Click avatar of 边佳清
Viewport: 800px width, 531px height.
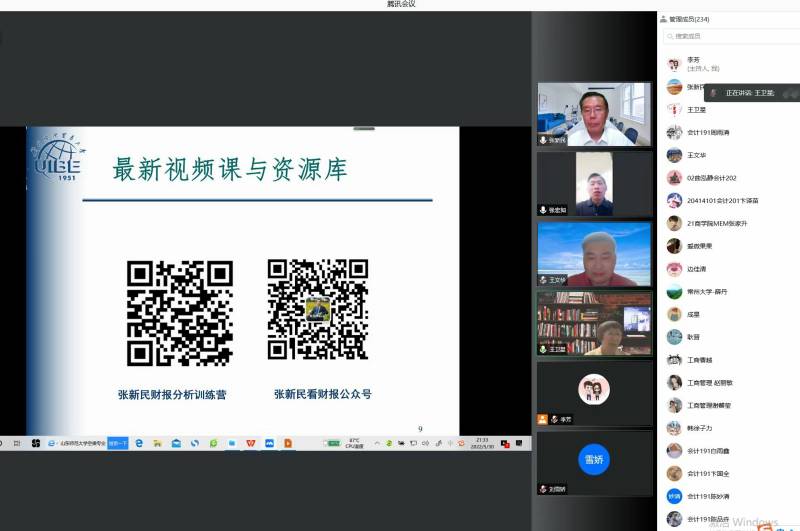pos(674,269)
